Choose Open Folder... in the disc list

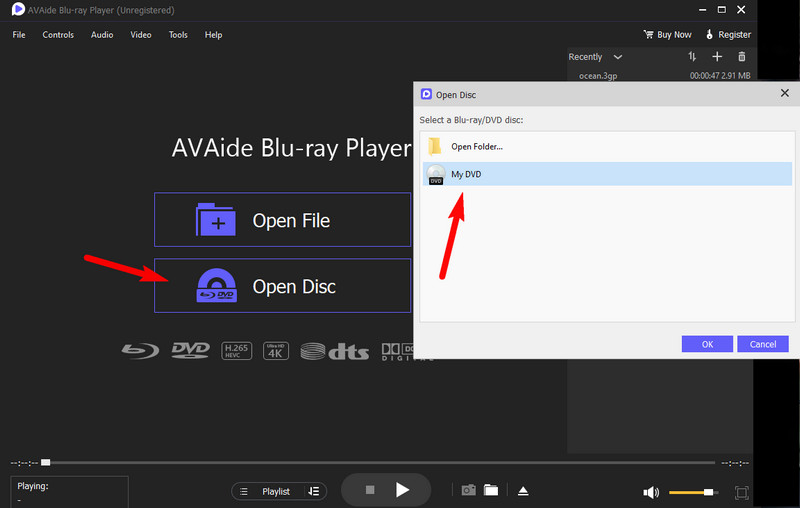pyautogui.click(x=607, y=146)
